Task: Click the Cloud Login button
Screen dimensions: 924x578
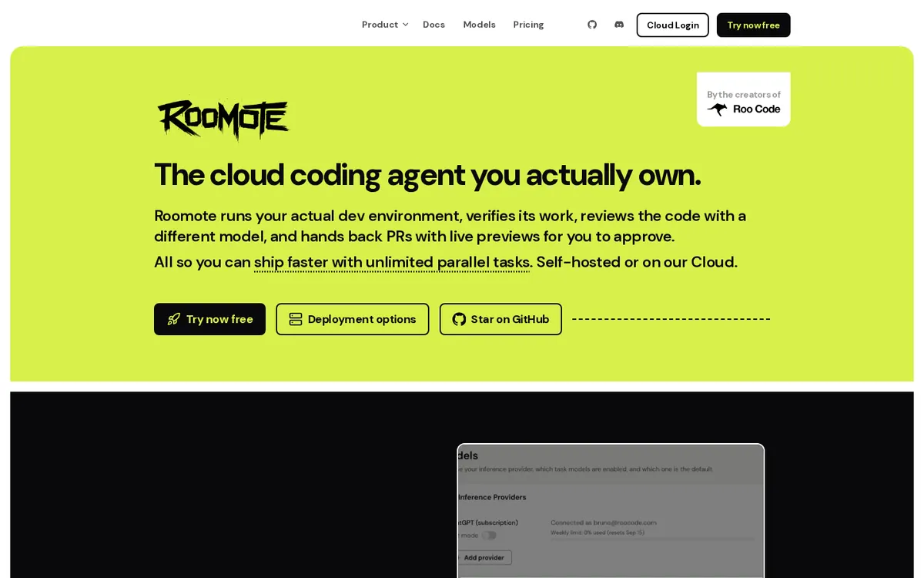Action: pyautogui.click(x=672, y=25)
